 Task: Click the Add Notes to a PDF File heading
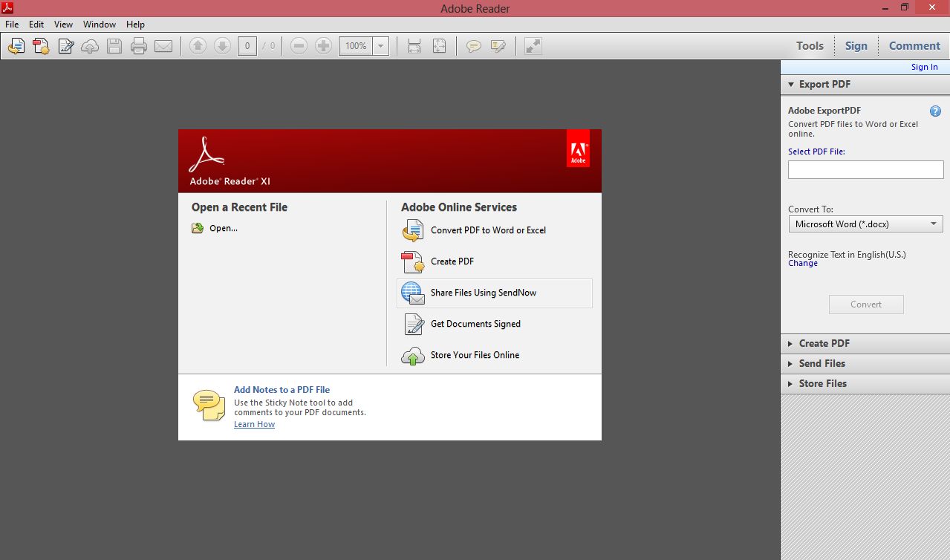(x=282, y=389)
